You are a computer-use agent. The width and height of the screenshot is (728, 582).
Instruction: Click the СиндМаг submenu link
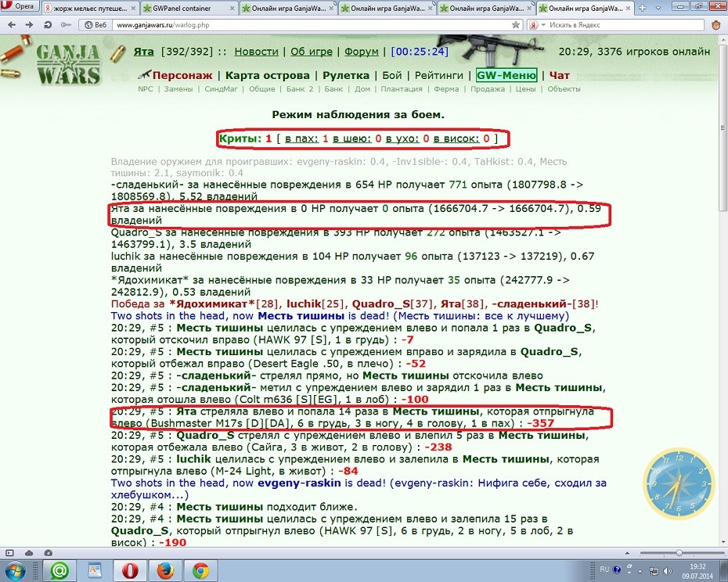[221, 89]
